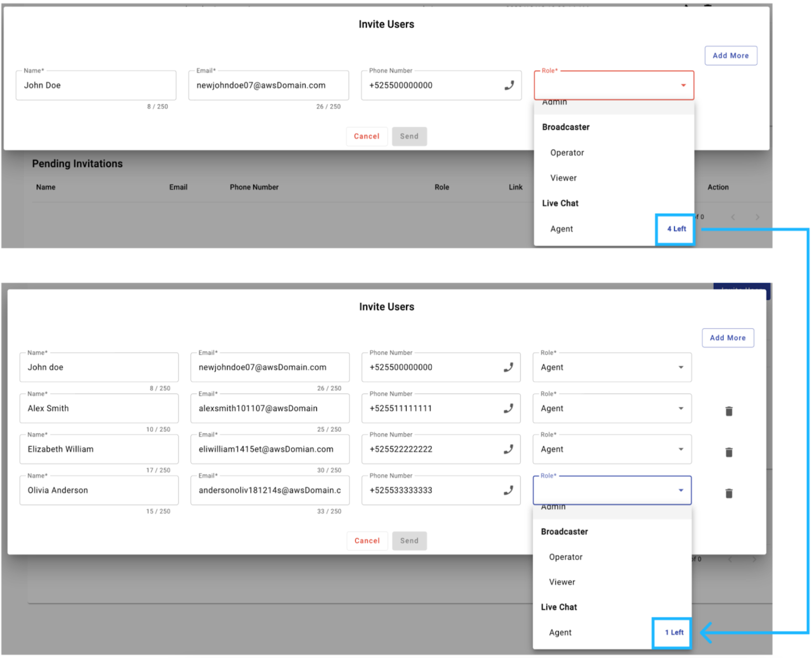The height and width of the screenshot is (658, 812).
Task: Select Viewer in top role list
Action: point(563,178)
